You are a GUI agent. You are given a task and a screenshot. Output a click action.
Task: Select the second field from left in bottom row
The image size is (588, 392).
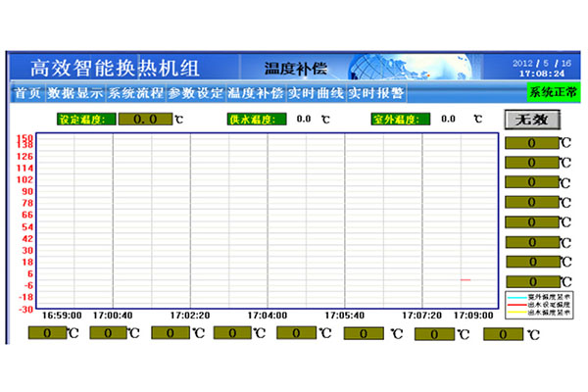click(109, 333)
